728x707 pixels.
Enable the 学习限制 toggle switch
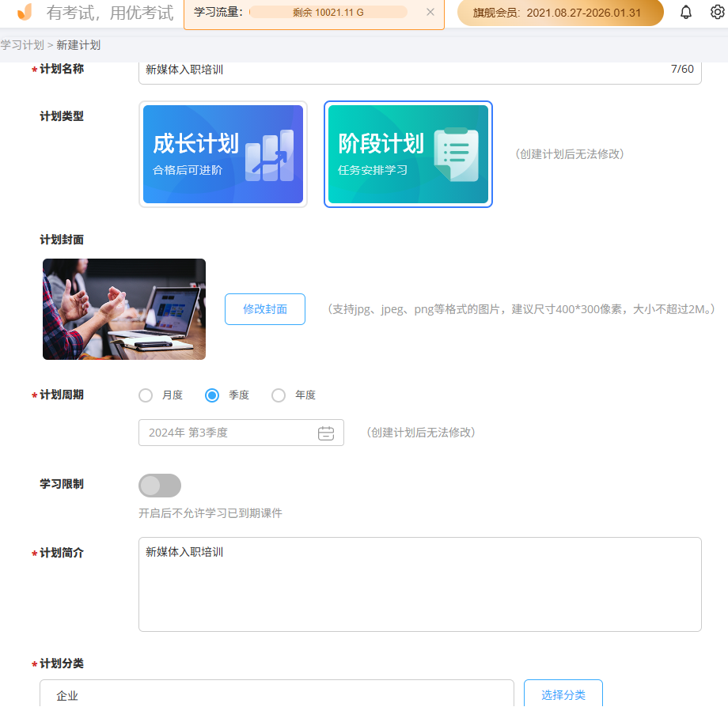tap(159, 485)
